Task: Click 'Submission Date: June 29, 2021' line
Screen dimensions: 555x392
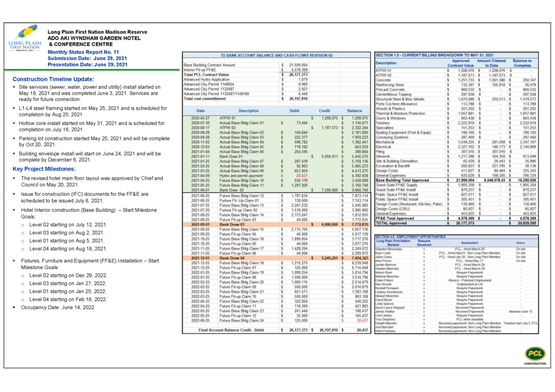Action: (87, 58)
